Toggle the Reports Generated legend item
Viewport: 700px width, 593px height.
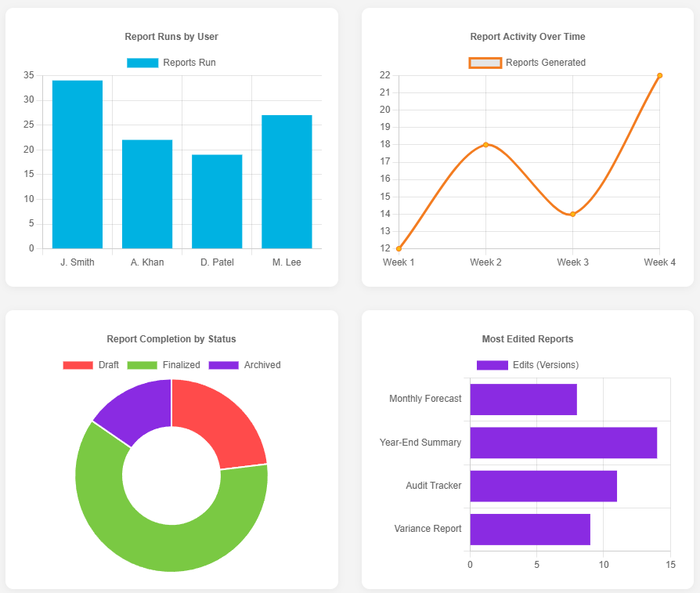[x=485, y=63]
